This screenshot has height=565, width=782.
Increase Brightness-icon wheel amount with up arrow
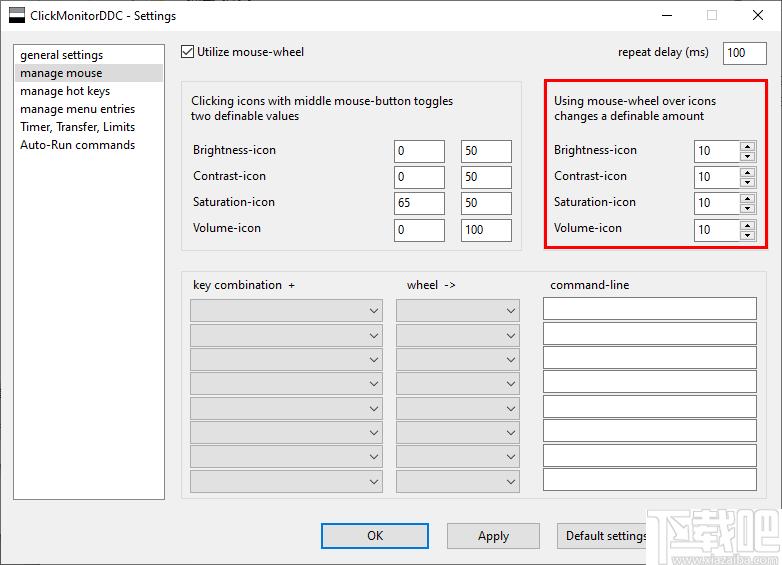[747, 146]
